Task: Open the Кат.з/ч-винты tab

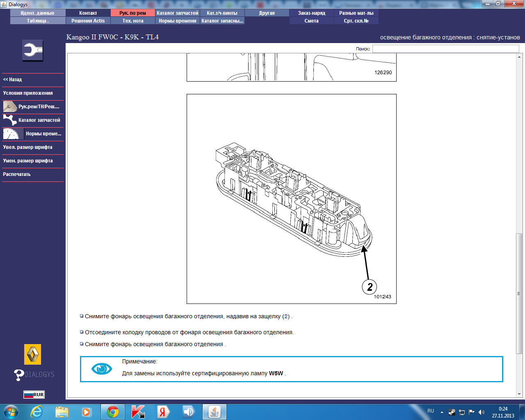Action: (x=222, y=13)
